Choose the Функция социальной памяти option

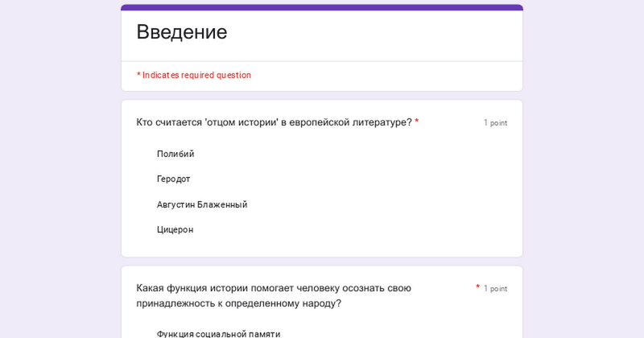218,333
